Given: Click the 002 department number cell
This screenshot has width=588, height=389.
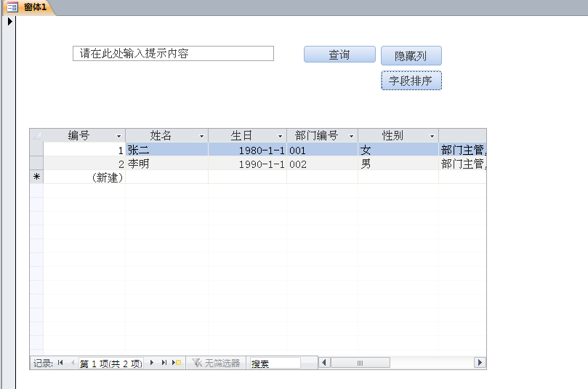Looking at the screenshot, I should 323,163.
